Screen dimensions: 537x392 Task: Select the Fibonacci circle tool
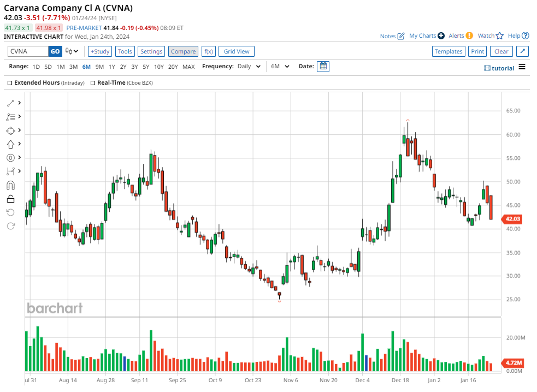(x=10, y=158)
